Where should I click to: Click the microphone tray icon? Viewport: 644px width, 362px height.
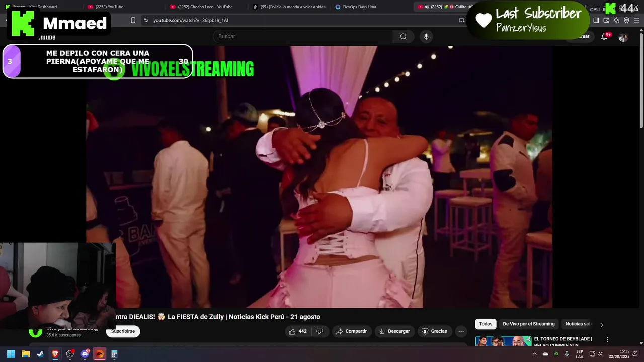tap(567, 354)
